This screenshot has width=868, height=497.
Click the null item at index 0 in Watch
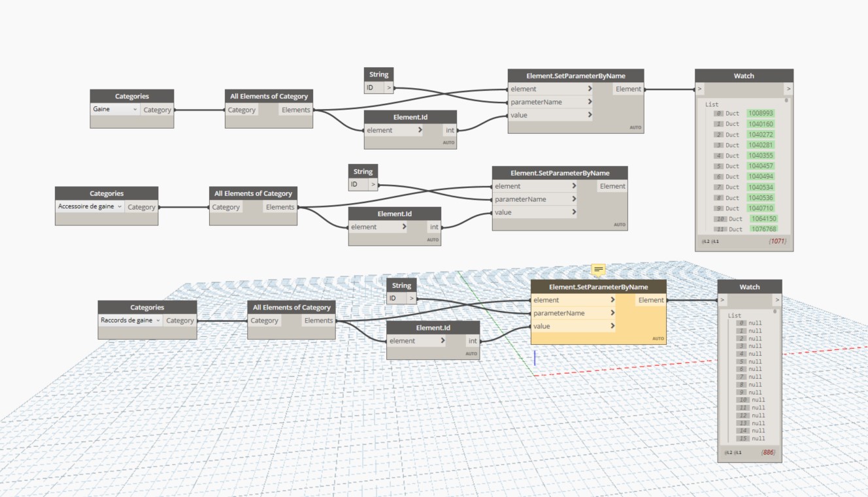(755, 323)
